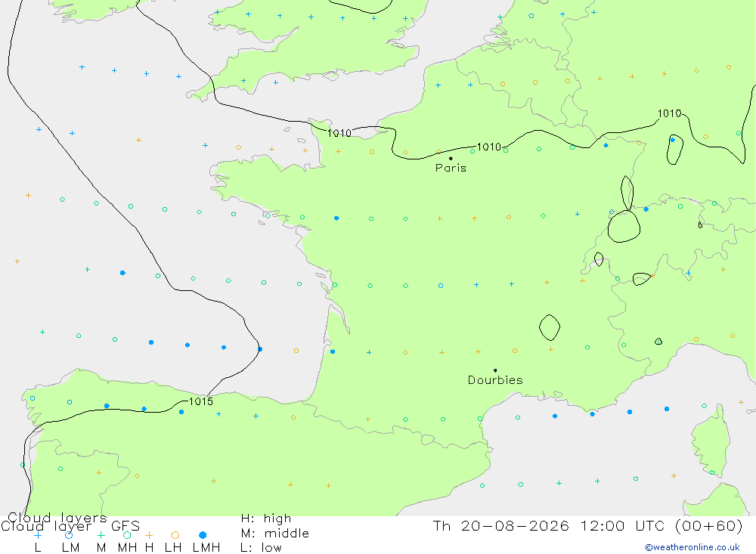Click the MH legend label text
756x554 pixels.
[127, 548]
